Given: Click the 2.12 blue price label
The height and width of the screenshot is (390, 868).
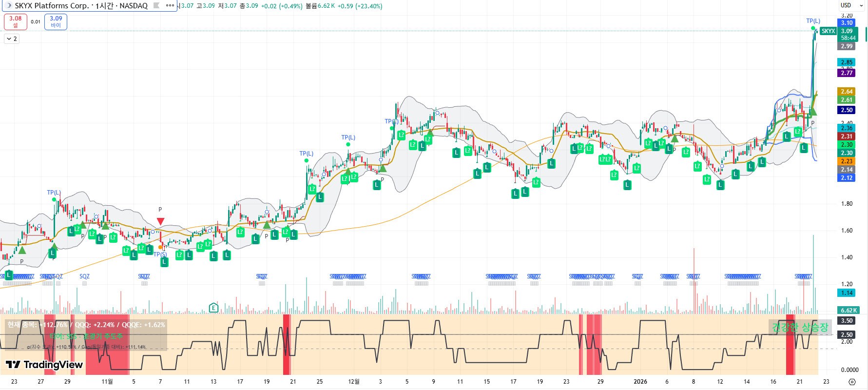Looking at the screenshot, I should pyautogui.click(x=847, y=178).
